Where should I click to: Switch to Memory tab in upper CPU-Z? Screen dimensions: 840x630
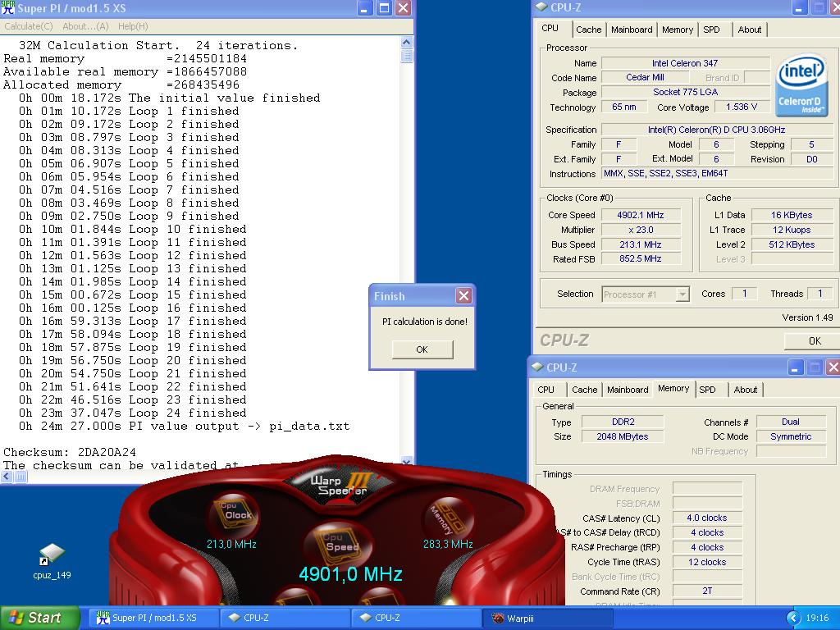[678, 30]
